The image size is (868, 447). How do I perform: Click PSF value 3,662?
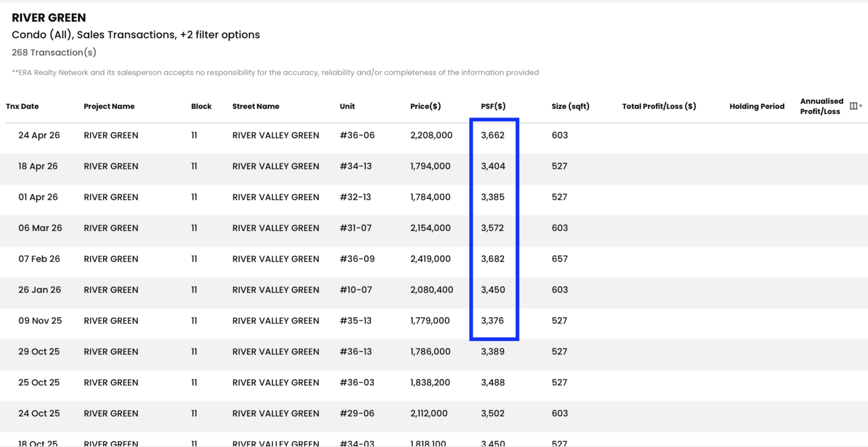click(493, 135)
